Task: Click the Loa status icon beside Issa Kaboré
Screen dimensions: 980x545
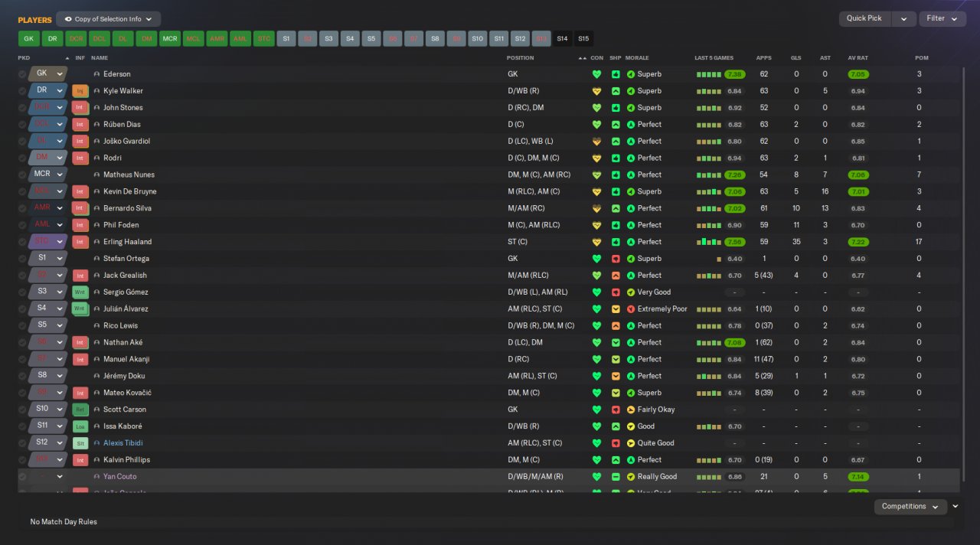Action: (x=80, y=426)
